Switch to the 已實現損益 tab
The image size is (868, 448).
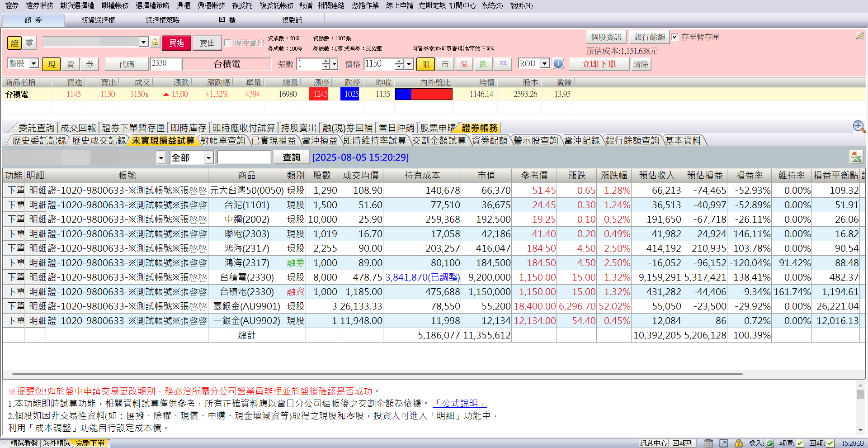click(274, 141)
